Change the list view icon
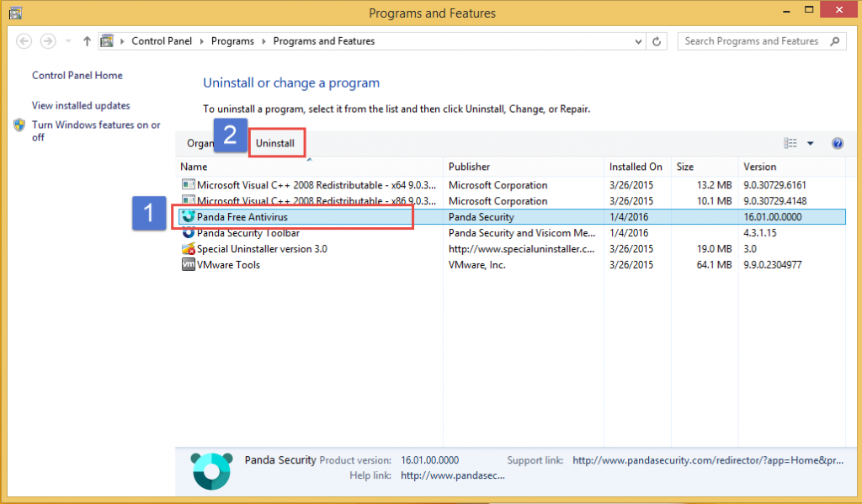Screen dimensions: 862x504 pos(790,143)
